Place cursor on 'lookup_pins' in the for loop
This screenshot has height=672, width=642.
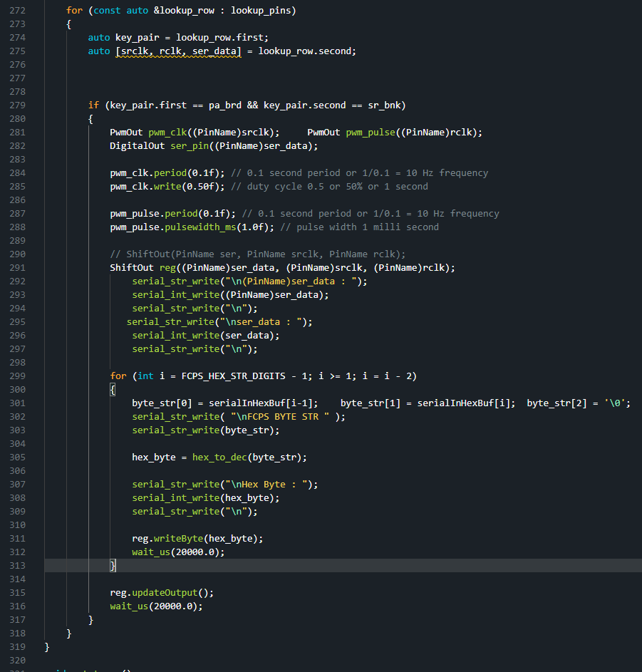[261, 10]
